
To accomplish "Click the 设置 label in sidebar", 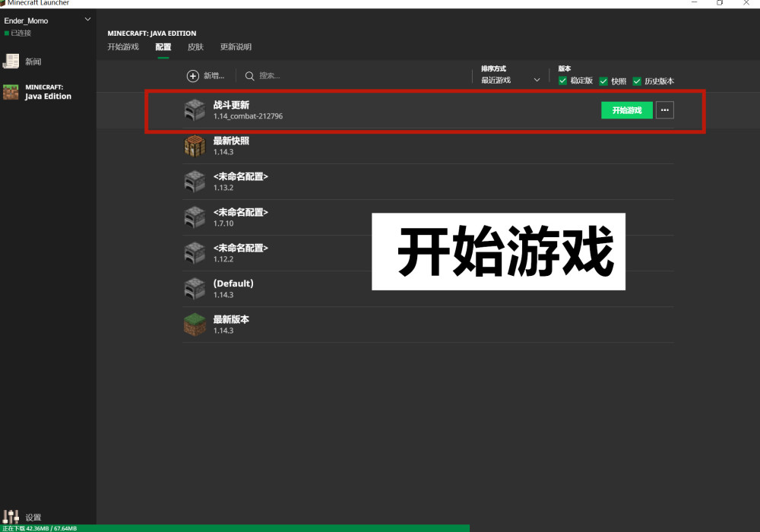I will coord(33,517).
